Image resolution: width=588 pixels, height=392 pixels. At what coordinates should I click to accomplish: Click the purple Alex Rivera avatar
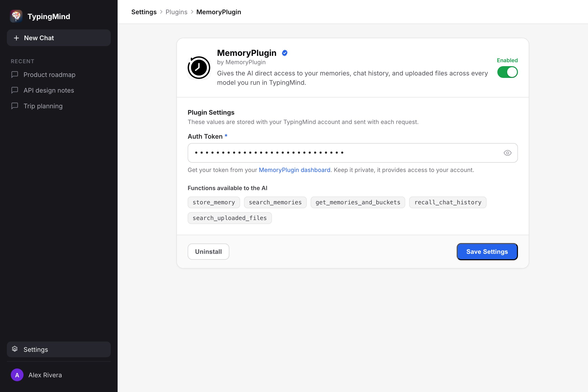[x=17, y=375]
